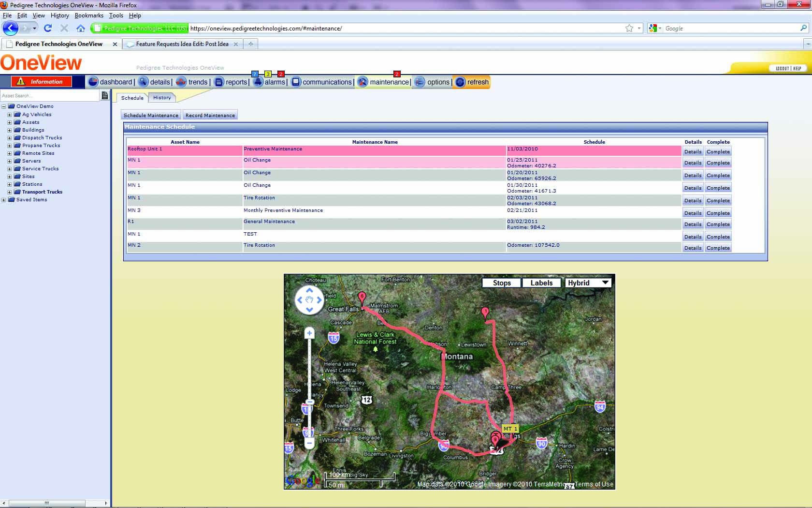Open the alarms bell icon

click(258, 82)
